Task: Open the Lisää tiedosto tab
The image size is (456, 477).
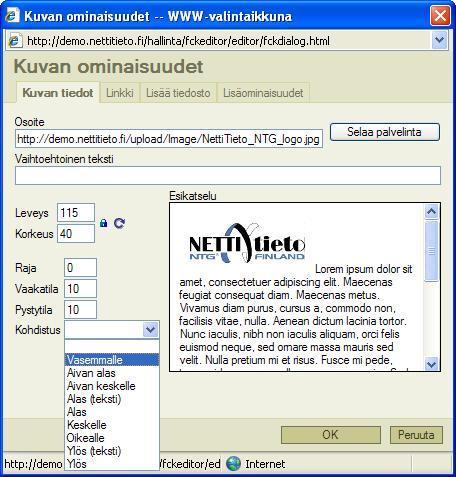Action: (178, 93)
